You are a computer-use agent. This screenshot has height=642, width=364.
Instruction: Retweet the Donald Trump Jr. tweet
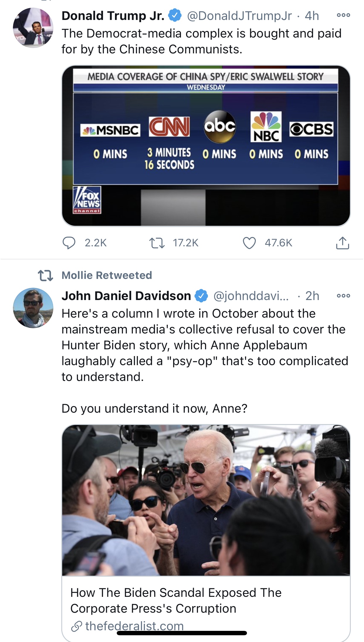tap(157, 243)
